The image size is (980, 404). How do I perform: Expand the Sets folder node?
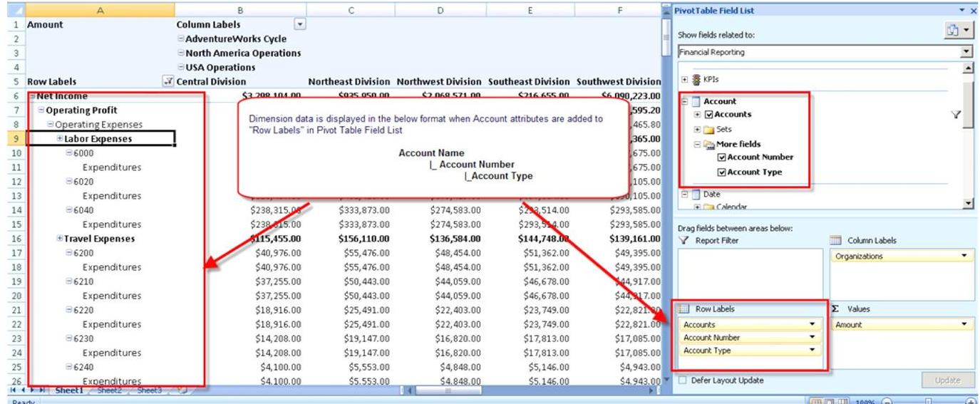point(698,130)
